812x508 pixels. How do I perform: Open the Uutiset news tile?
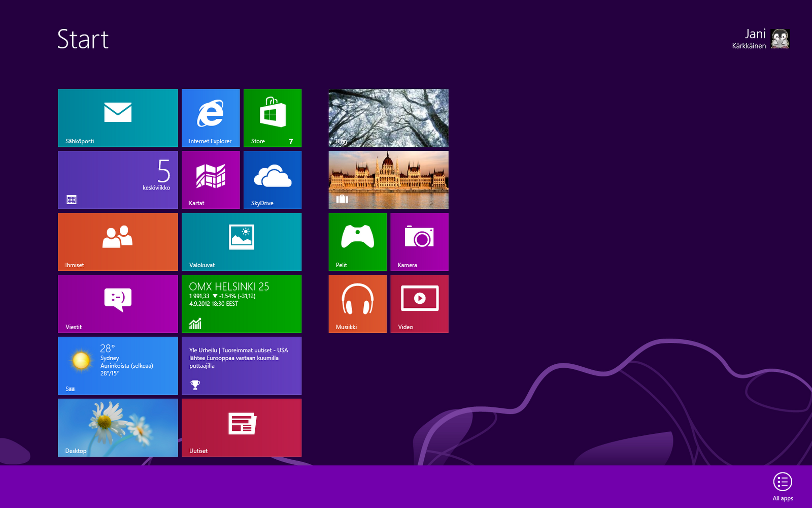point(242,428)
